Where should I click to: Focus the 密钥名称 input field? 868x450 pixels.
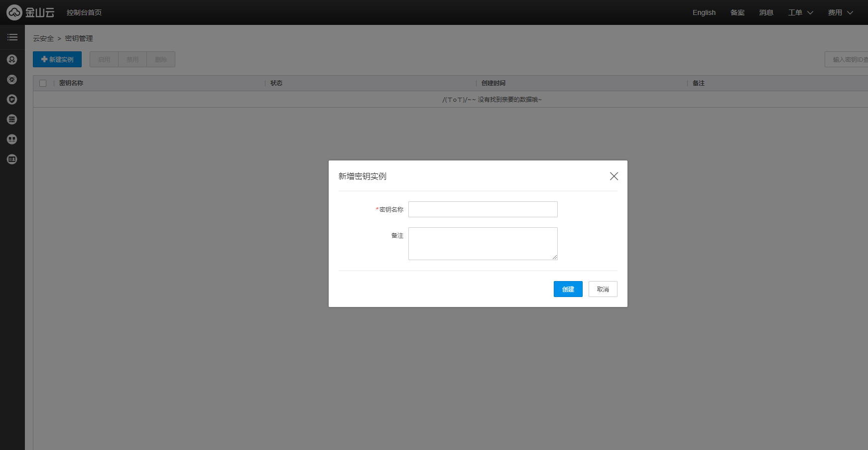(483, 209)
